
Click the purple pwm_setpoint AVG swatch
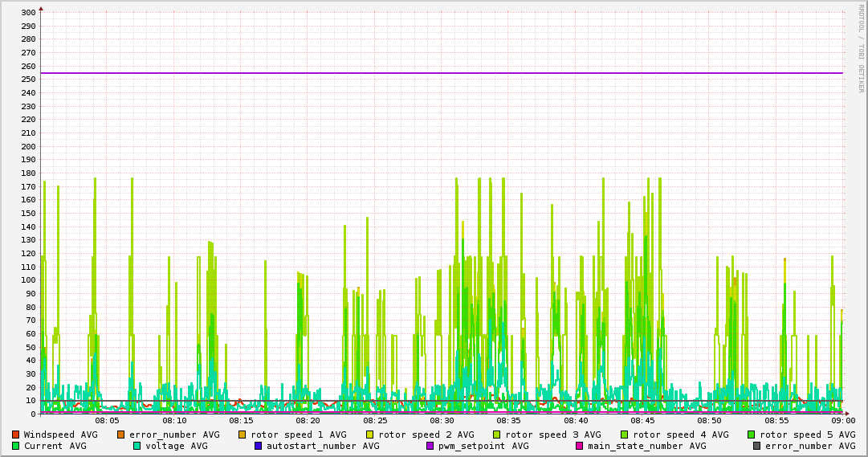point(430,446)
